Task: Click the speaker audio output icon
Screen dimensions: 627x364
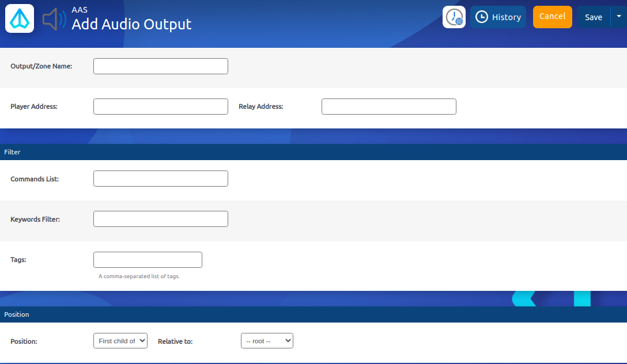Action: (x=54, y=19)
